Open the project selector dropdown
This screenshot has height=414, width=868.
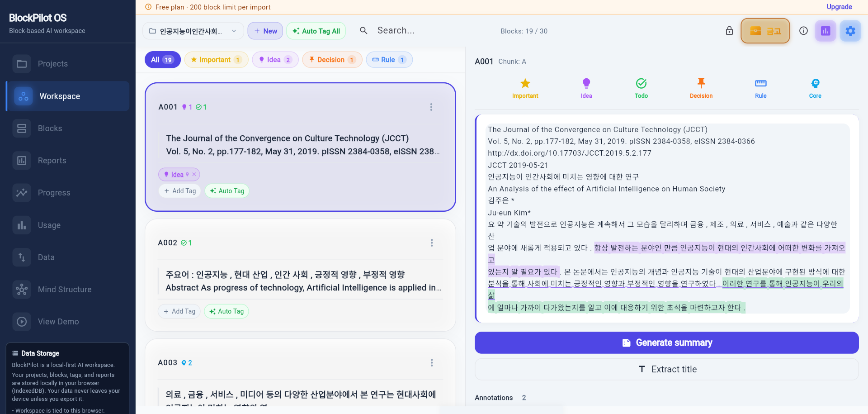(193, 31)
